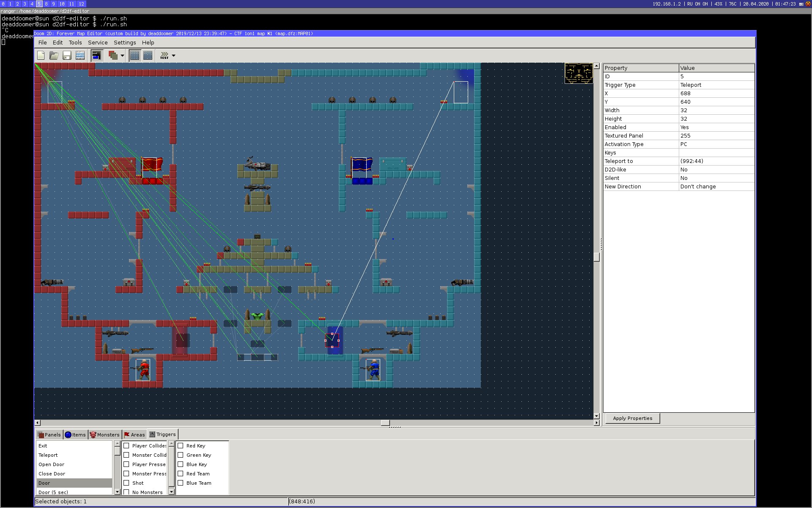Viewport: 812px width, 508px height.
Task: Click the Enabled value Yes
Action: (x=716, y=127)
